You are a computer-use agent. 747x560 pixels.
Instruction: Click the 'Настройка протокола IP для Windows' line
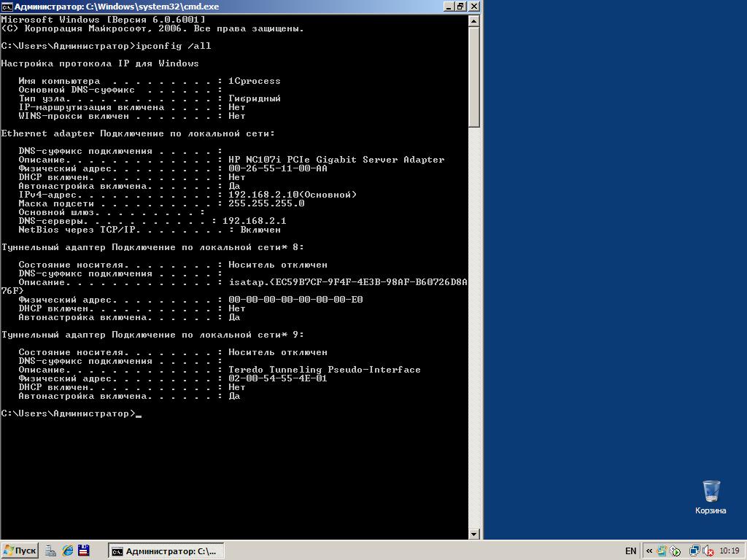(x=100, y=64)
